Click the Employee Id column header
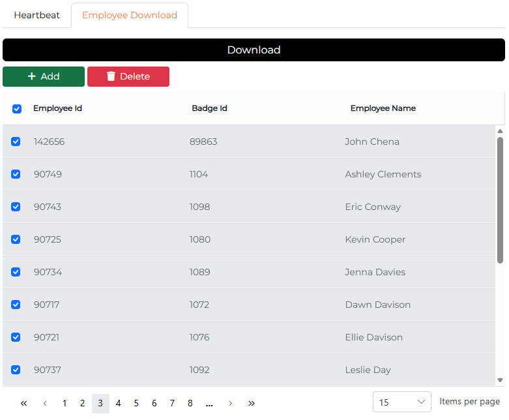Viewport: 509px width, 420px height. [57, 108]
